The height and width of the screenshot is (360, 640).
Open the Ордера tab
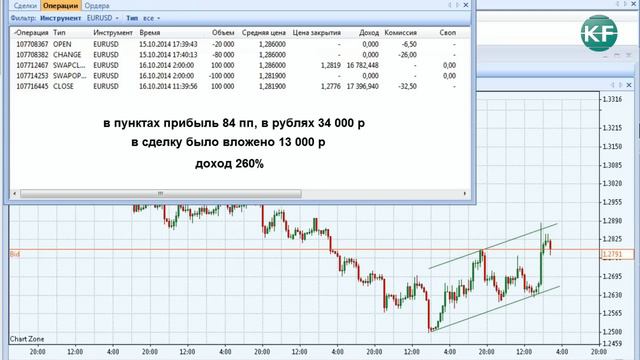pos(97,6)
